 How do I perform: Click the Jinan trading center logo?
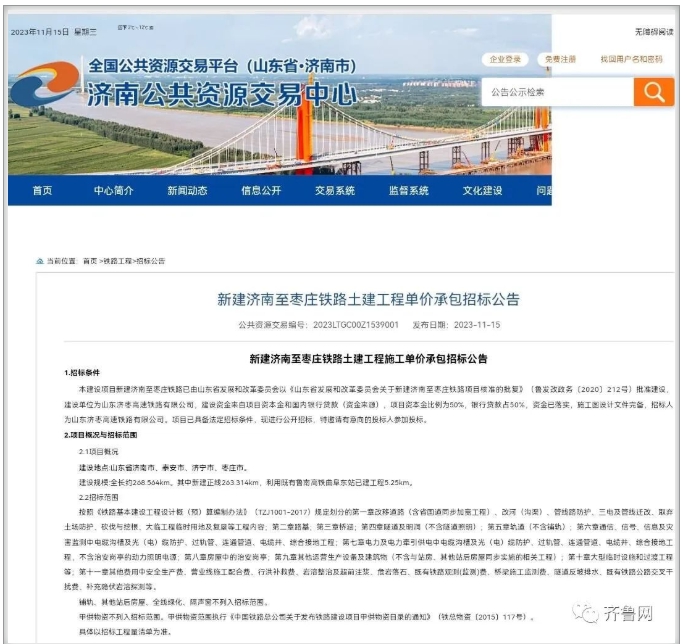[x=45, y=84]
